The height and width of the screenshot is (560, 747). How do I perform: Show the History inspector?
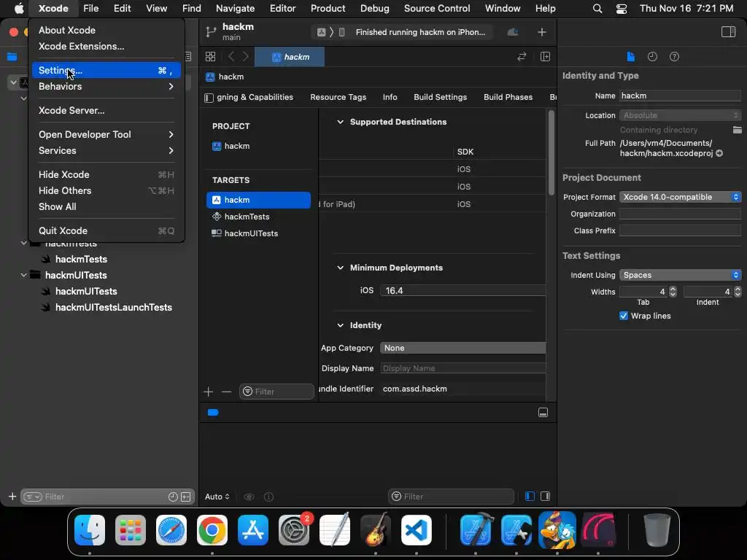(x=652, y=57)
